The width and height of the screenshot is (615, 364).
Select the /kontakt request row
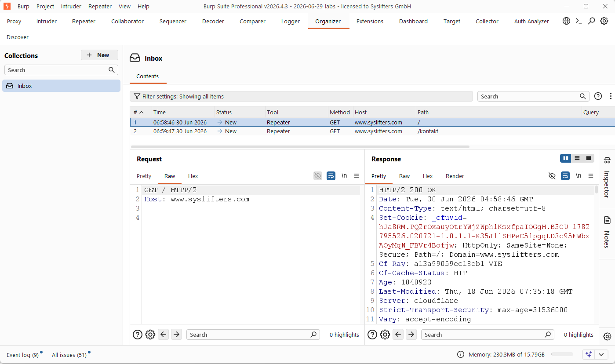tap(372, 131)
